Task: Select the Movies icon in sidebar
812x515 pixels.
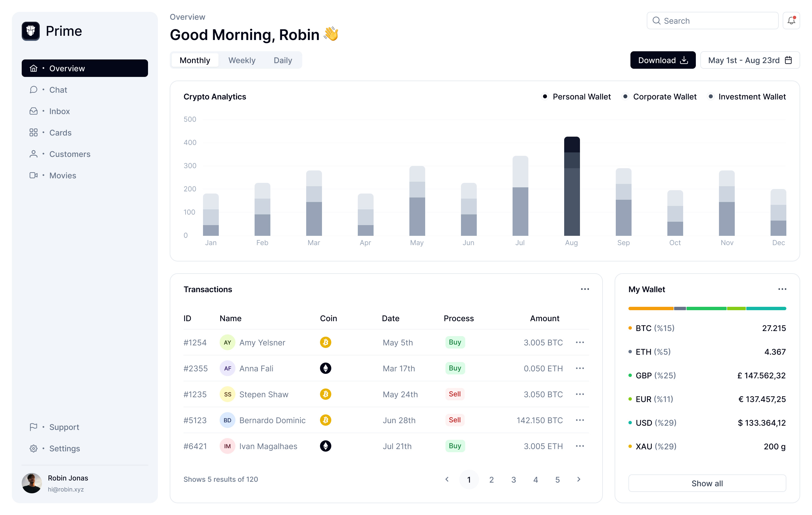Action: (x=33, y=175)
